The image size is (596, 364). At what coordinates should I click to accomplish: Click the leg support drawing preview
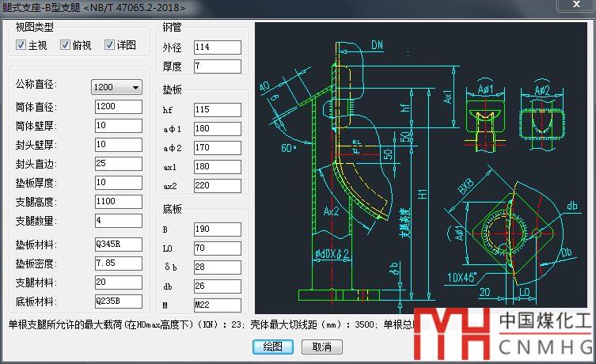[421, 168]
